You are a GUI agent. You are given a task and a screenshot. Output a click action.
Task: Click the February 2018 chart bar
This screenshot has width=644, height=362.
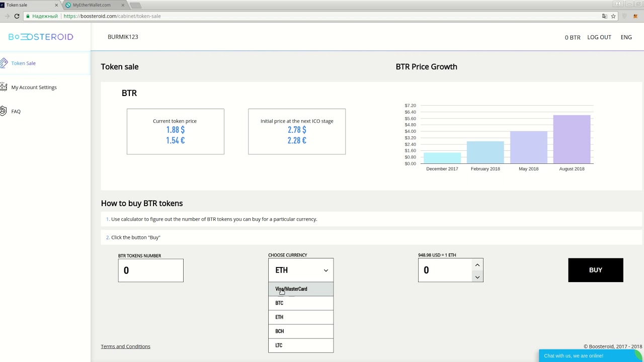[486, 152]
